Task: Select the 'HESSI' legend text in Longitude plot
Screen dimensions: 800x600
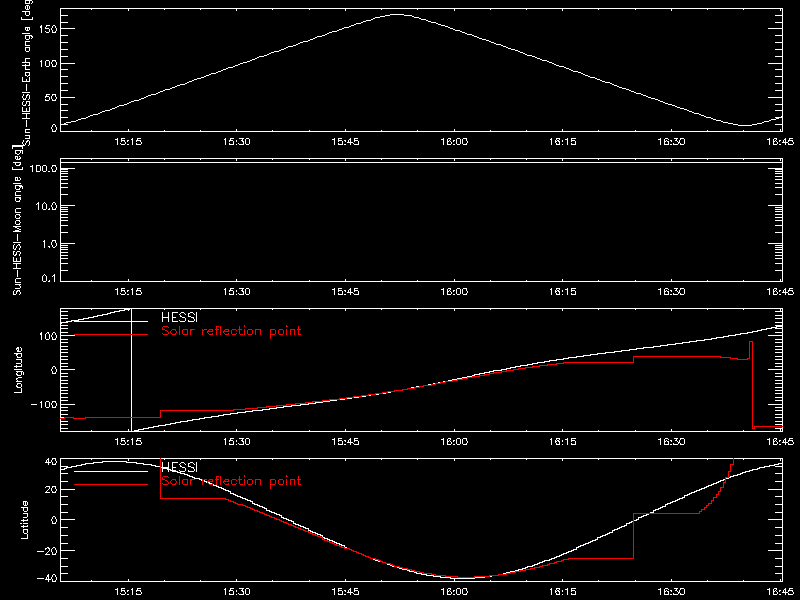Action: 179,317
